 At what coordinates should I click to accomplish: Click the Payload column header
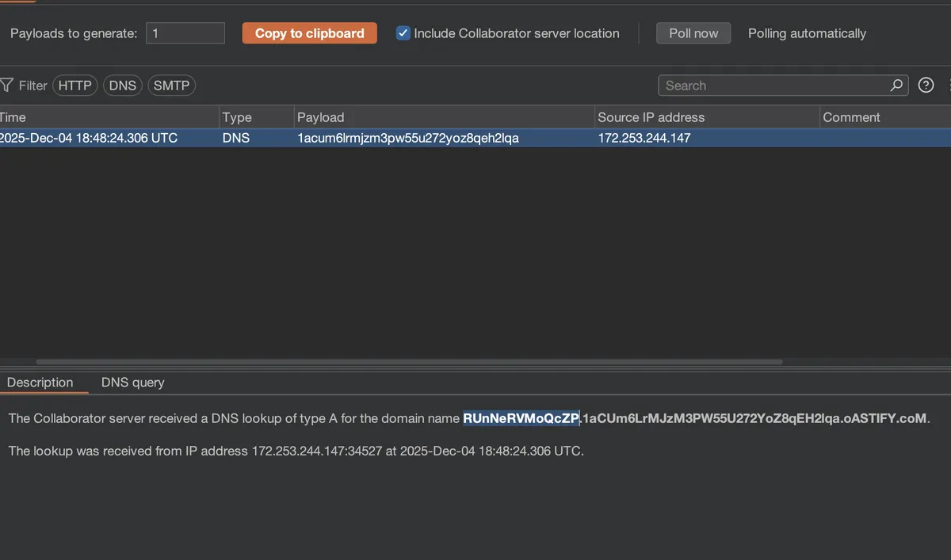click(444, 117)
